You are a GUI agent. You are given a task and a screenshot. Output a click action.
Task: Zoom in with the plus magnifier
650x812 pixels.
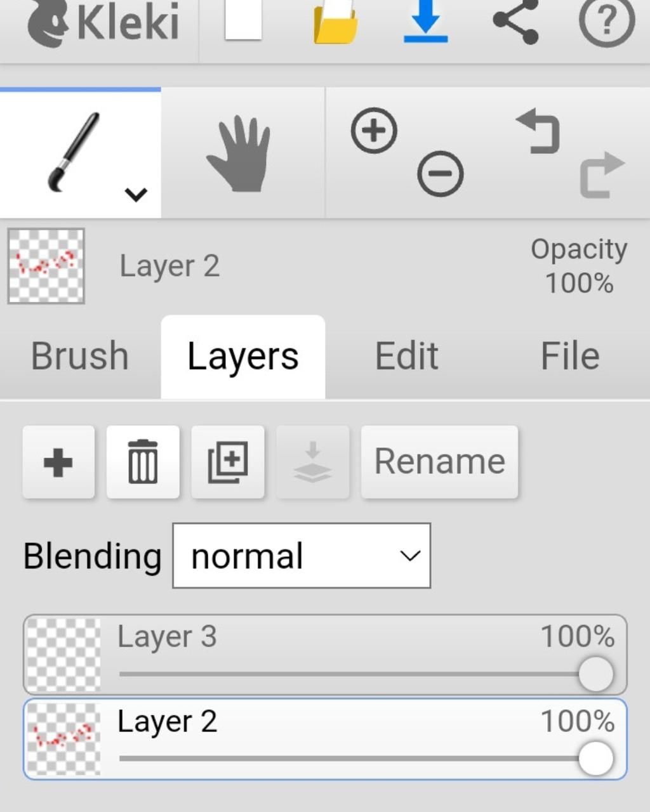[374, 131]
